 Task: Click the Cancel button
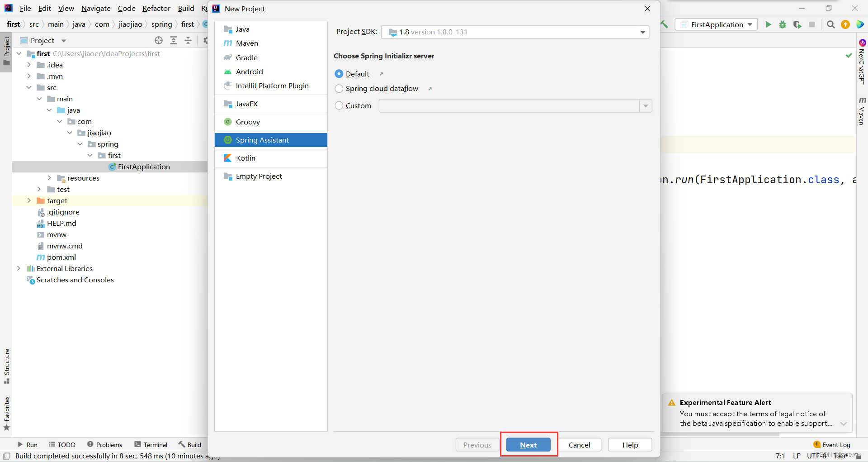pyautogui.click(x=579, y=445)
